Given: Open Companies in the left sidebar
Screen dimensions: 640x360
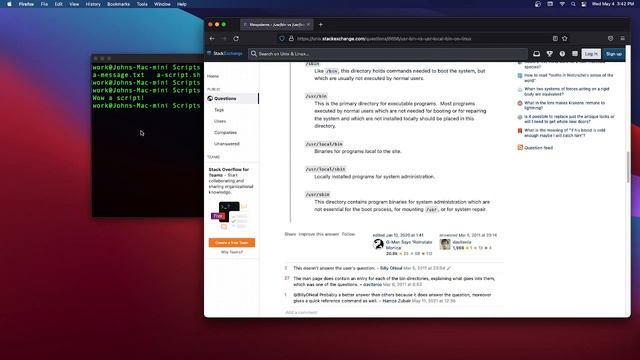Looking at the screenshot, I should (x=225, y=133).
